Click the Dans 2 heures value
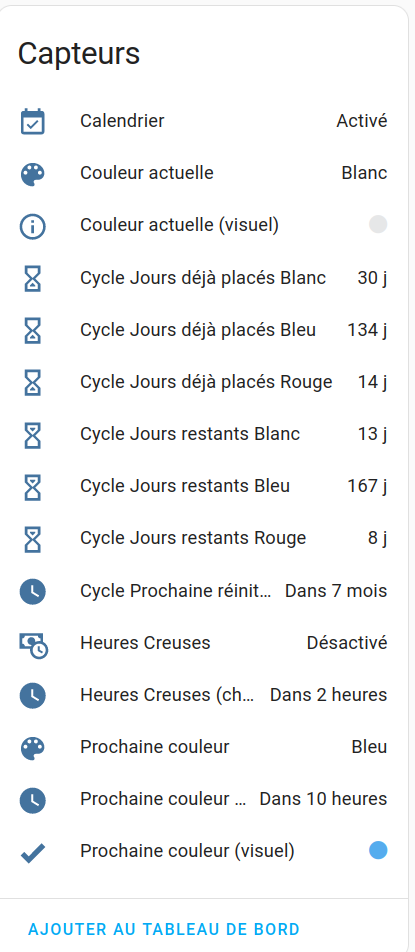Viewport: 415px width, 952px height. click(x=328, y=695)
